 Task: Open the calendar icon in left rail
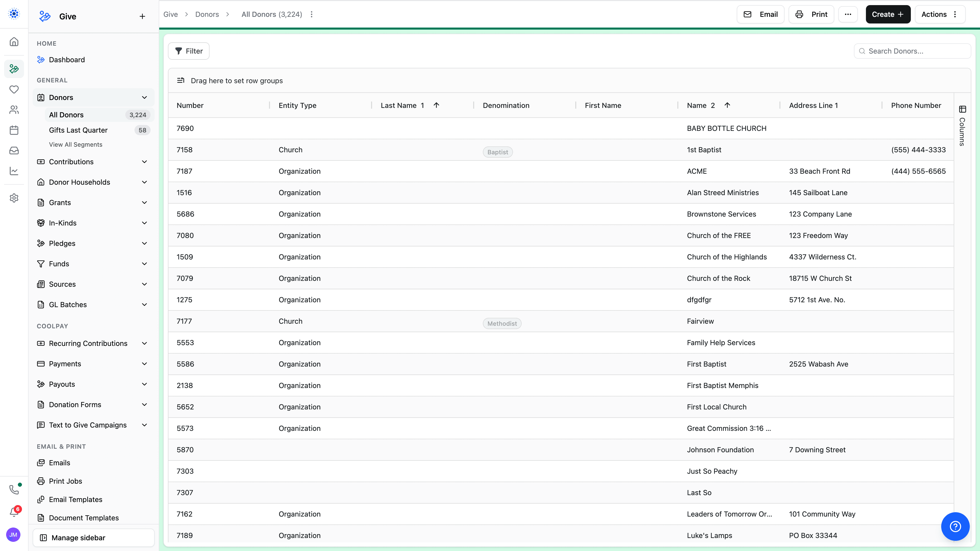click(x=14, y=130)
